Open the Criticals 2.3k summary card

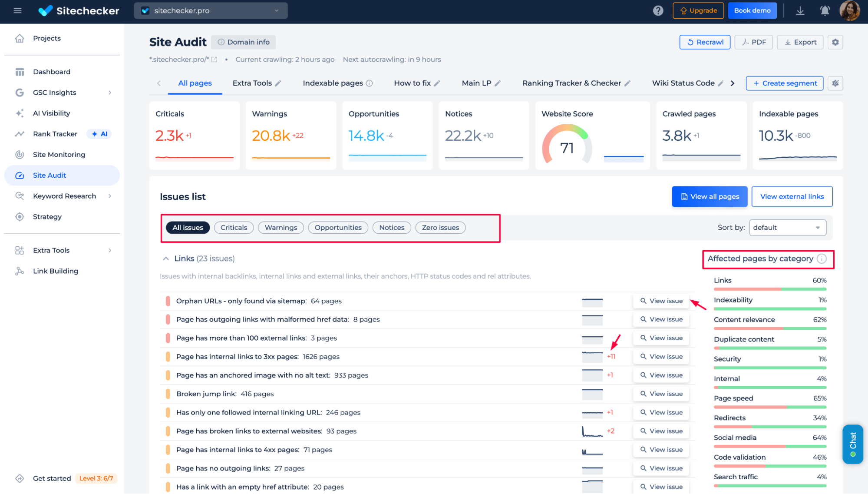coord(195,135)
